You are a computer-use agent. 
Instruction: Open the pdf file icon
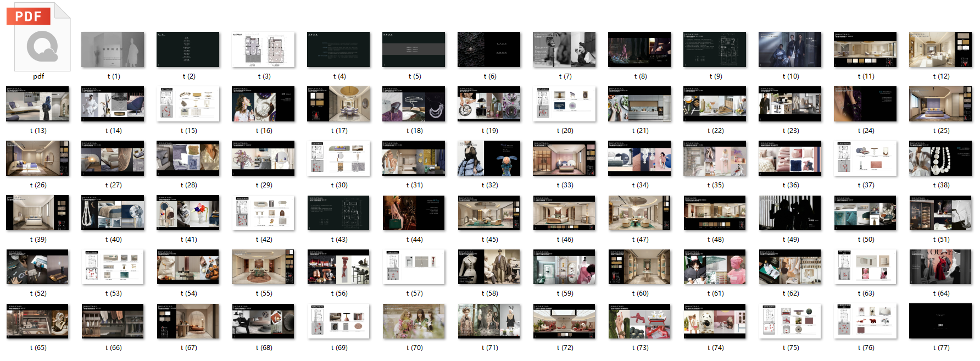click(x=38, y=37)
